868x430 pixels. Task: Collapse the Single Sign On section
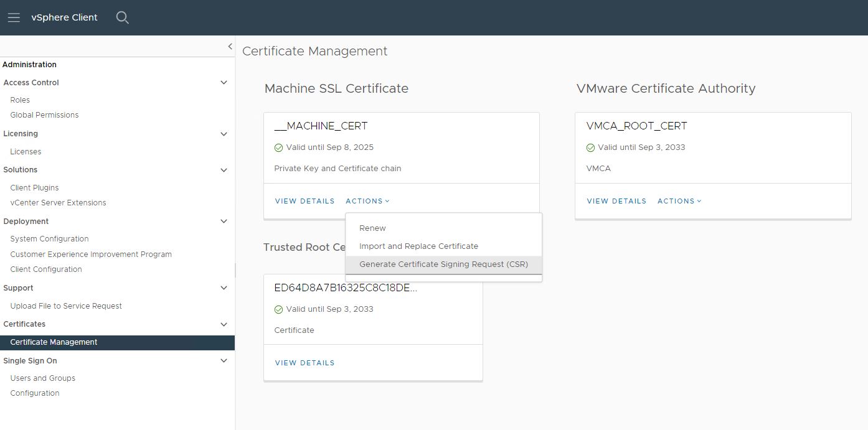[x=224, y=360]
